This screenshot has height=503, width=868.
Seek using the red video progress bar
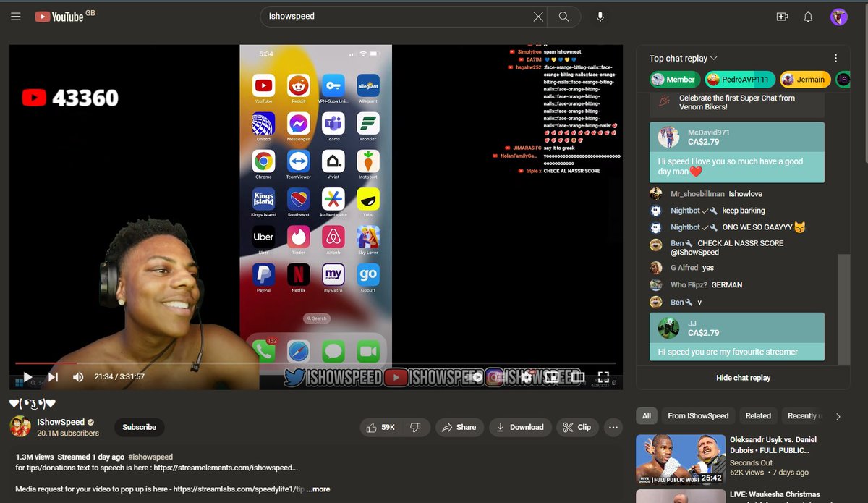[x=315, y=363]
